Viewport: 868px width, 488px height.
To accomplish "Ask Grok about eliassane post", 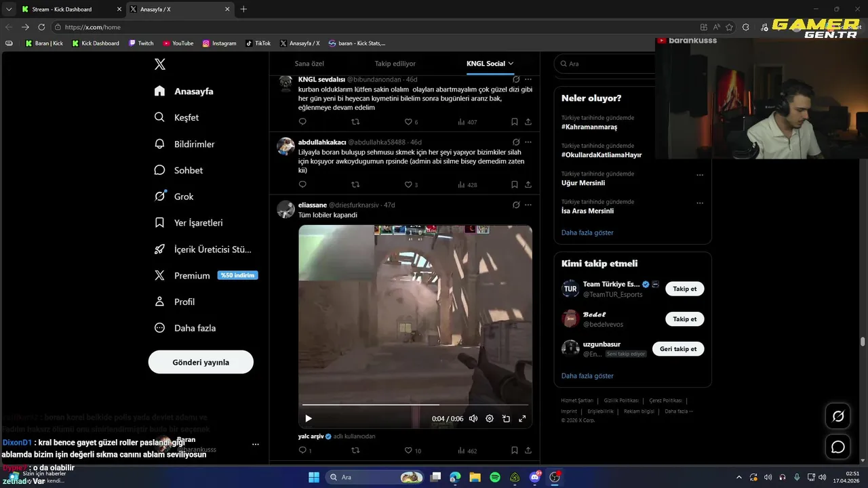I will [516, 205].
